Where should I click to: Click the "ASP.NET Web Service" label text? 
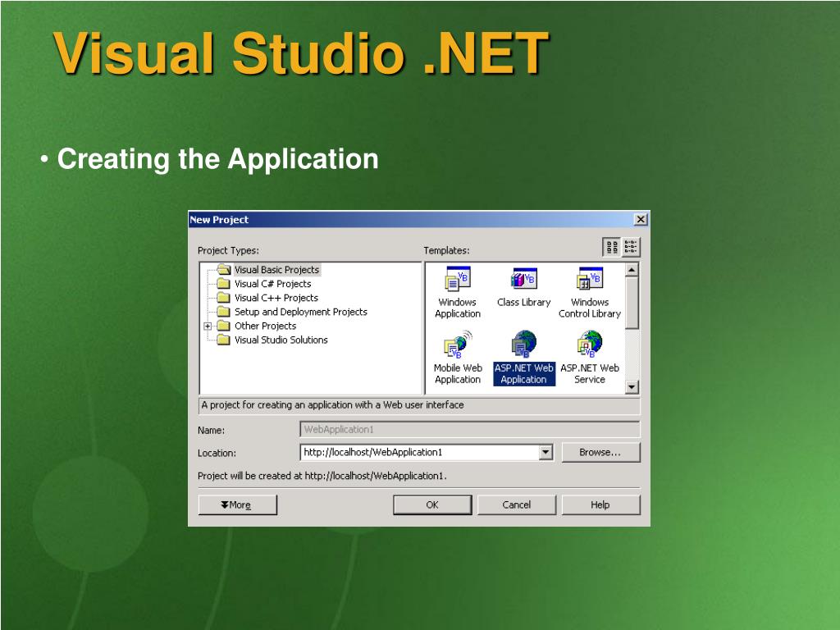(589, 373)
